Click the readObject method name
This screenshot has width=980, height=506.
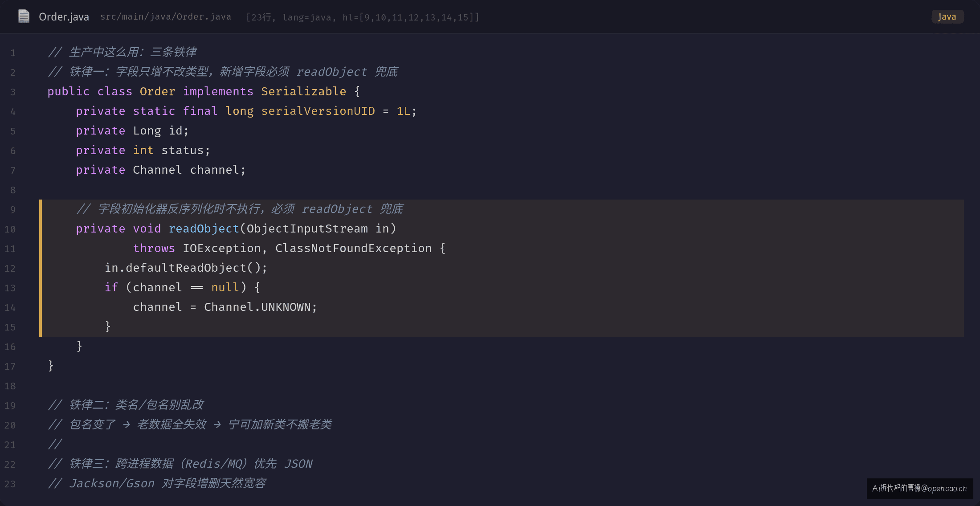204,229
